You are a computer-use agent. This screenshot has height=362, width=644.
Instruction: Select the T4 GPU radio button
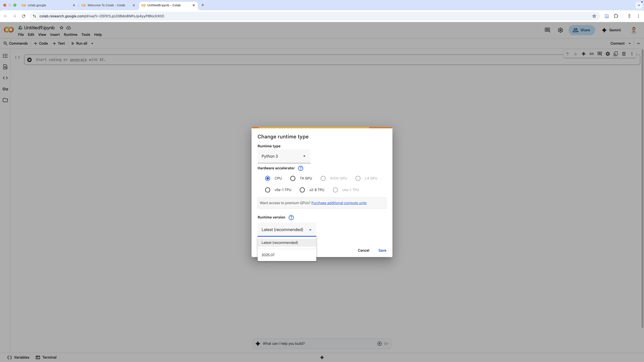(x=293, y=178)
